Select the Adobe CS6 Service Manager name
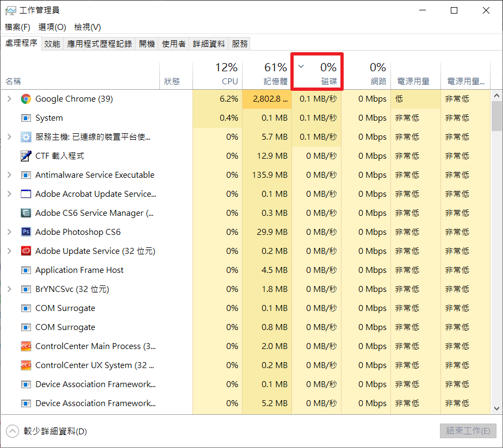 [94, 213]
